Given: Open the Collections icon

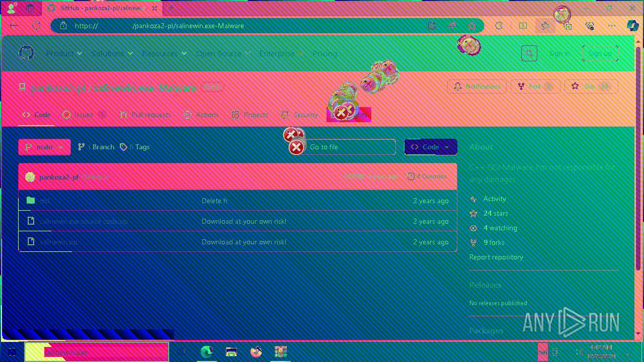Looking at the screenshot, I should click(x=568, y=26).
